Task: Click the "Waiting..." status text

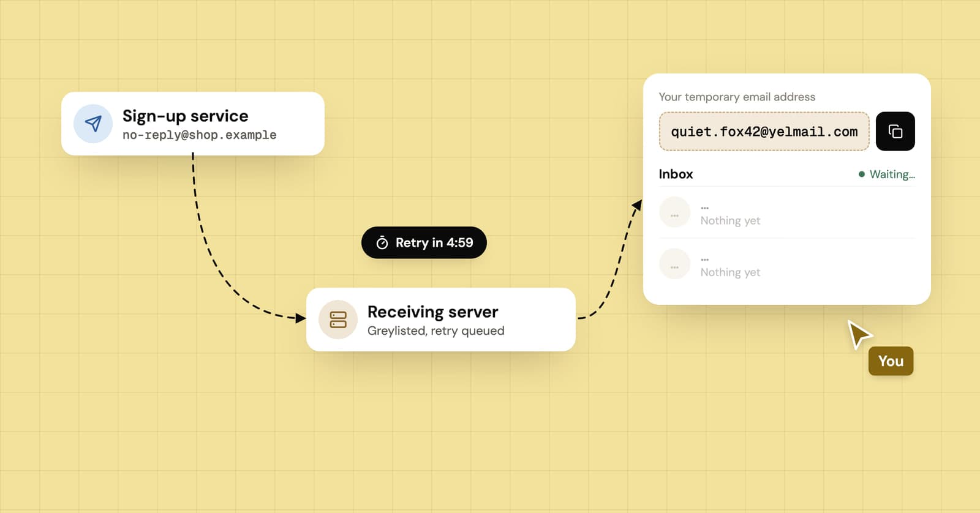Action: pos(892,174)
